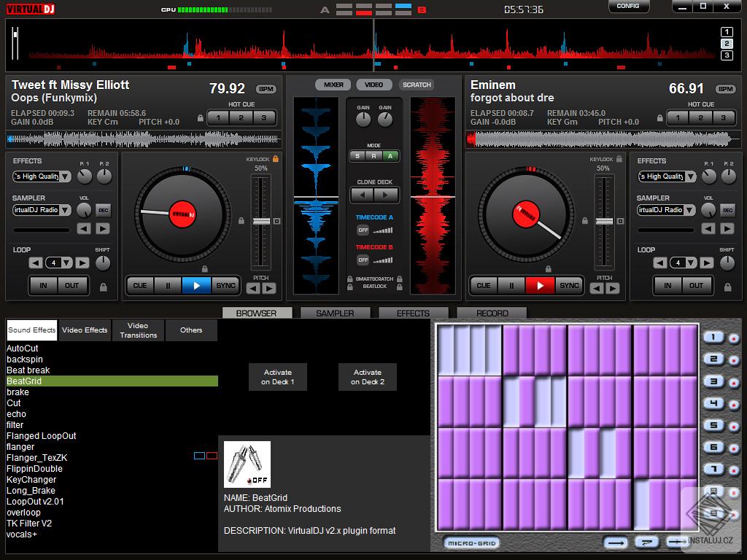Open the CONFIG panel
Screen dimensions: 747x560
(628, 7)
